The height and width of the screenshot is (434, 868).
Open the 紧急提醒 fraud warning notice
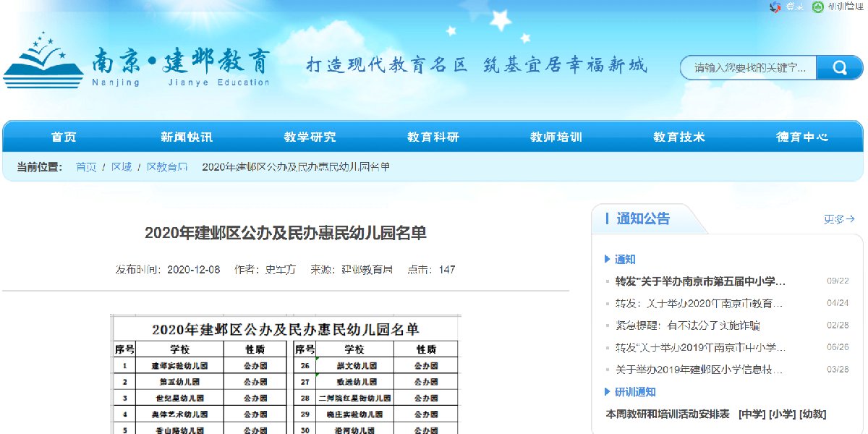coord(687,325)
